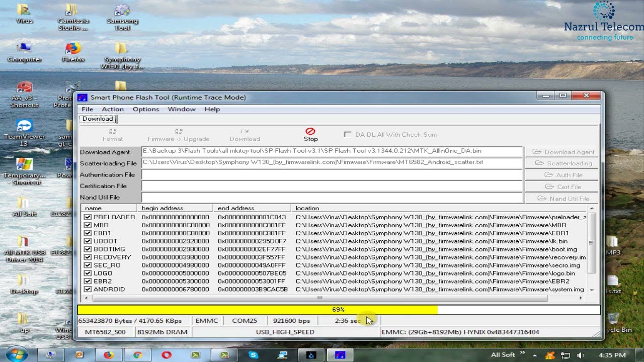Image resolution: width=644 pixels, height=362 pixels.
Task: Click the Skype taskbar icon
Action: click(253, 355)
